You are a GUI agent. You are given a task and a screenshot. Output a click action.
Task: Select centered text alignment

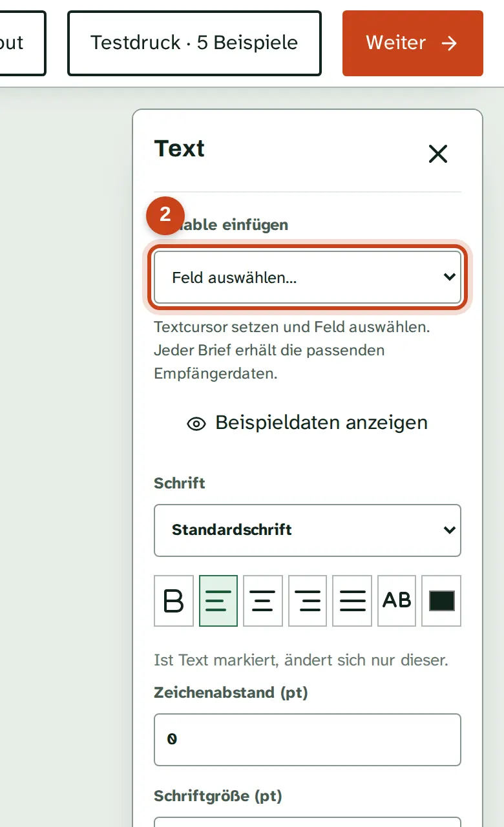click(x=263, y=601)
